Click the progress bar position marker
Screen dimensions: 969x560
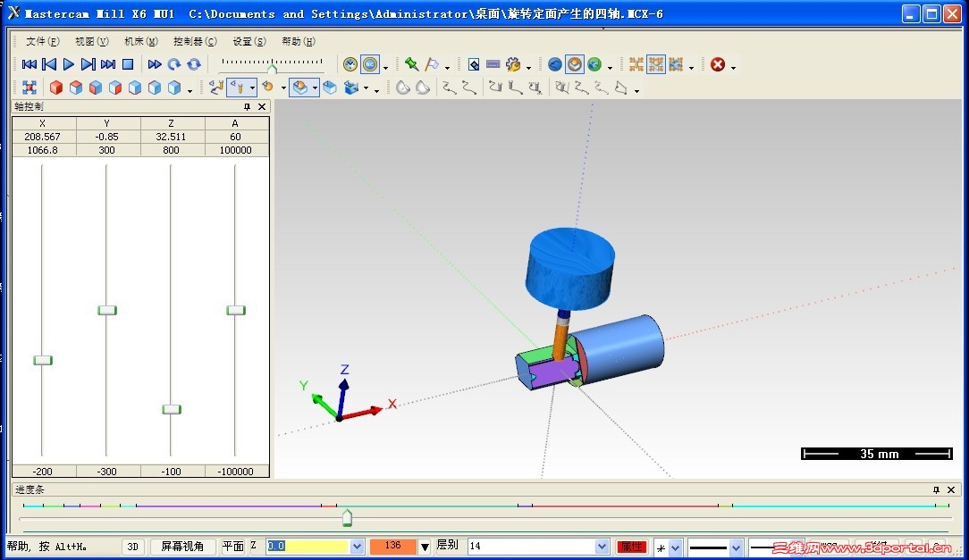pos(348,517)
